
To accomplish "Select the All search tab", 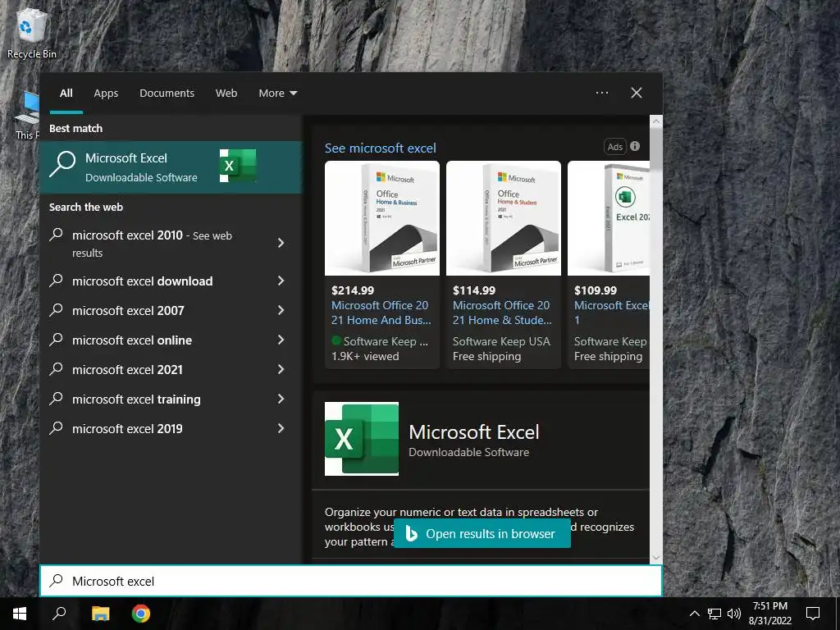I will click(x=66, y=94).
